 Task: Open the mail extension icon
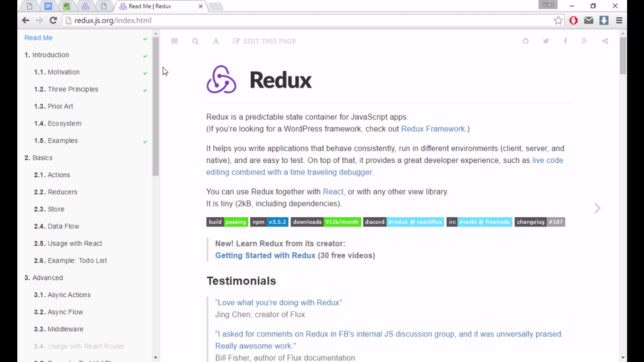(x=588, y=20)
